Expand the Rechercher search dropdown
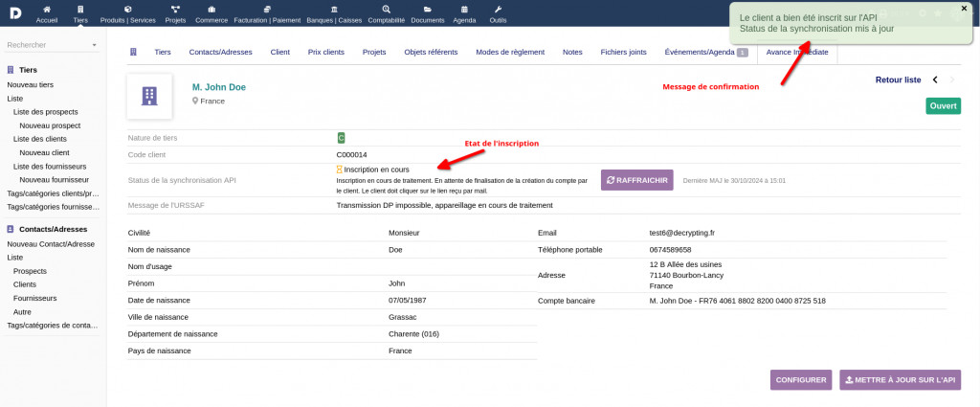The image size is (980, 407). tap(94, 45)
